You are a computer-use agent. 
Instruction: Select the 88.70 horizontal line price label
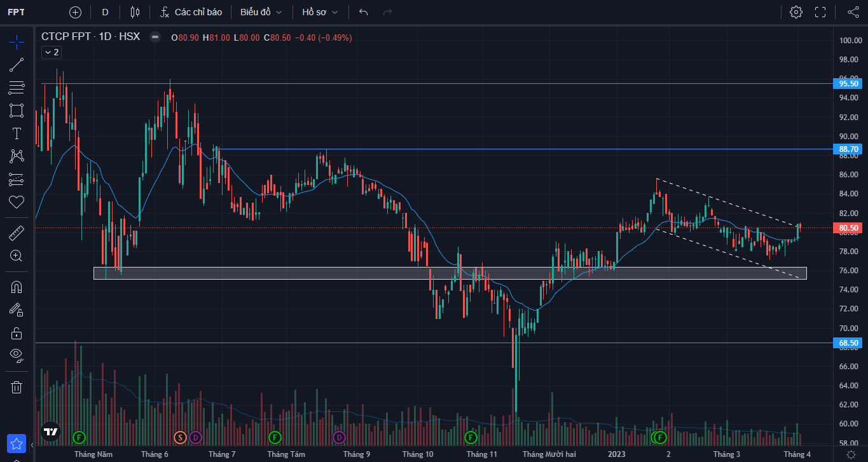click(849, 149)
